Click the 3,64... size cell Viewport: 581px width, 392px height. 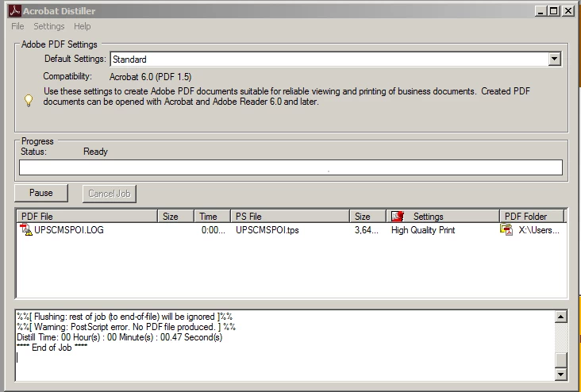[366, 230]
